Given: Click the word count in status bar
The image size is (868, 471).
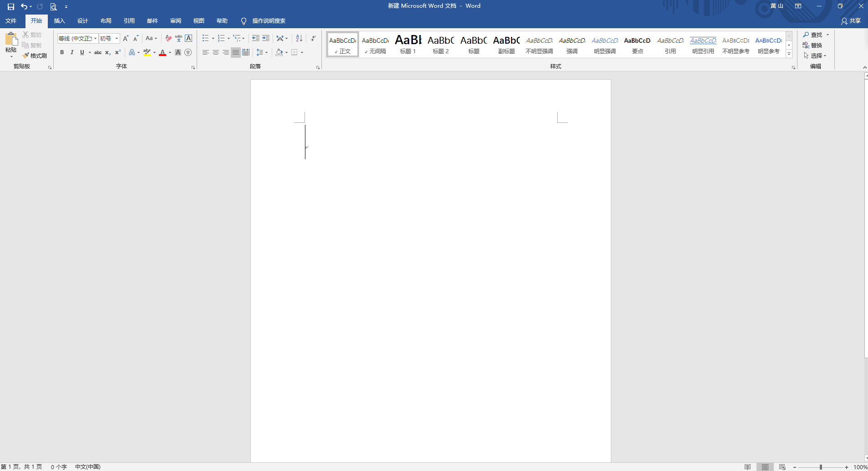Looking at the screenshot, I should (x=58, y=467).
